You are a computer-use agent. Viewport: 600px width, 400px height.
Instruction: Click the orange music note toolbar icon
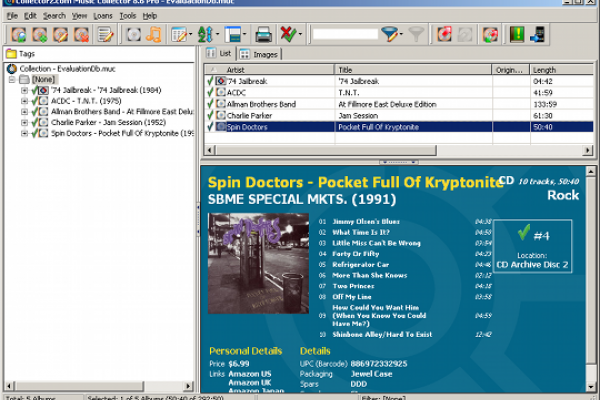pyautogui.click(x=154, y=35)
